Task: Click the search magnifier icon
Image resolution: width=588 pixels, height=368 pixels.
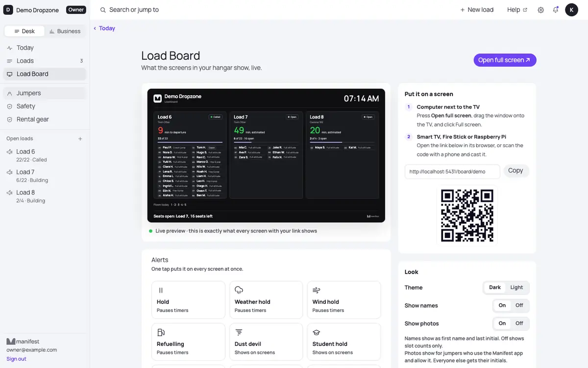Action: point(103,10)
